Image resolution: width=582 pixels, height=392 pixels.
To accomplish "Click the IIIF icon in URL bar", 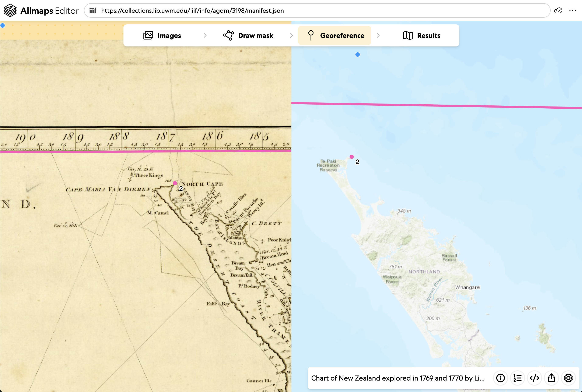I will pos(93,11).
